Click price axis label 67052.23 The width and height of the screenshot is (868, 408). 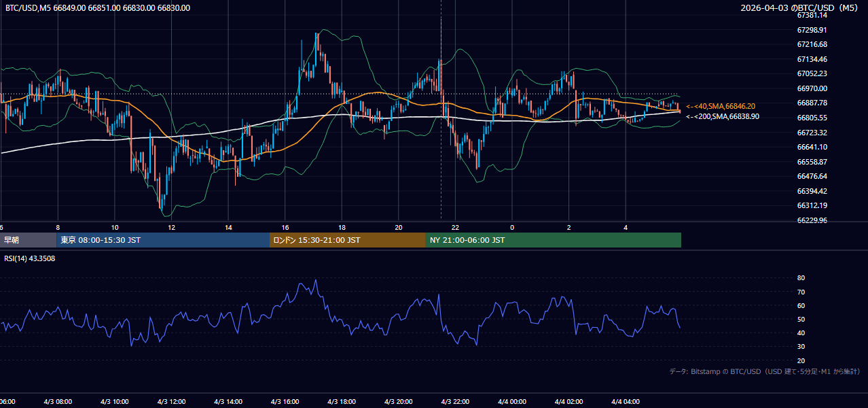pyautogui.click(x=812, y=73)
